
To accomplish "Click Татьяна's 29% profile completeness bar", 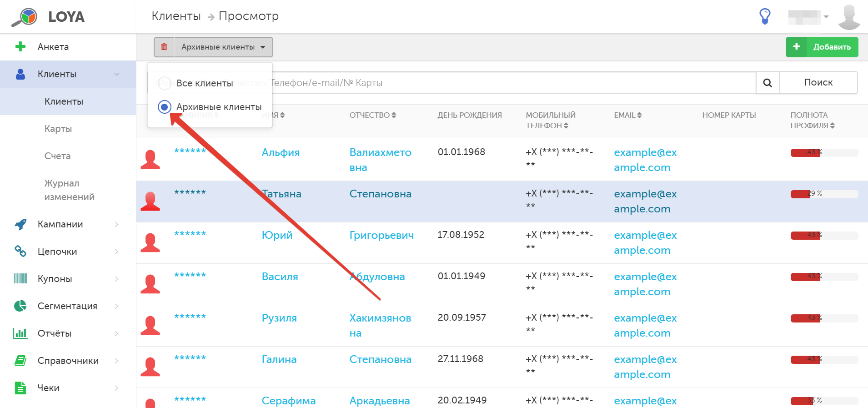I will (x=824, y=194).
